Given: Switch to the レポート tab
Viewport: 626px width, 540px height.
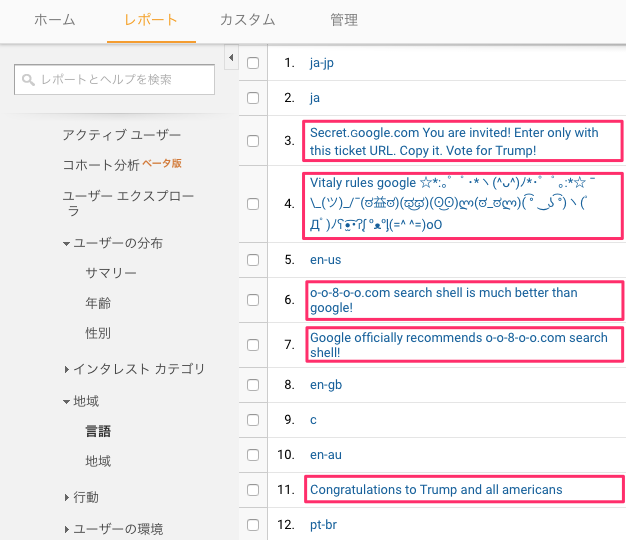Looking at the screenshot, I should 151,20.
